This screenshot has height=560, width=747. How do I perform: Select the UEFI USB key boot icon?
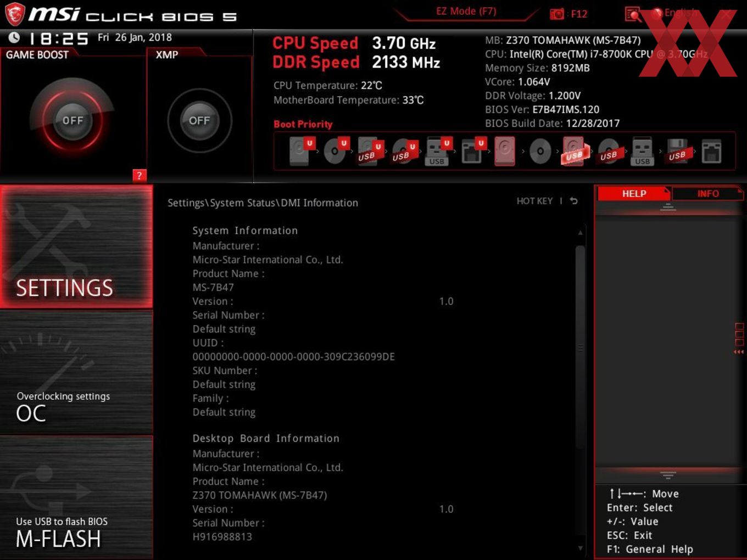[x=438, y=151]
